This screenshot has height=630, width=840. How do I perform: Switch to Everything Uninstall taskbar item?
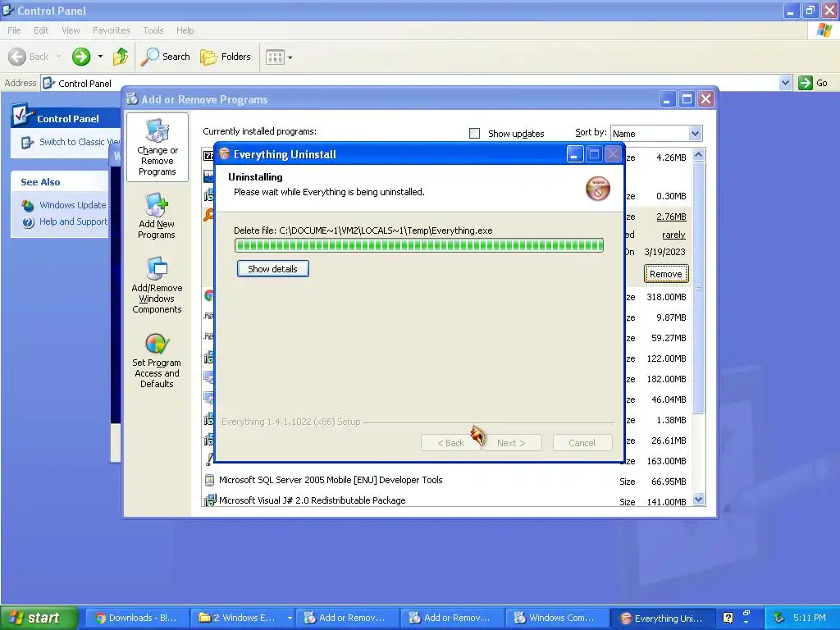pyautogui.click(x=663, y=618)
